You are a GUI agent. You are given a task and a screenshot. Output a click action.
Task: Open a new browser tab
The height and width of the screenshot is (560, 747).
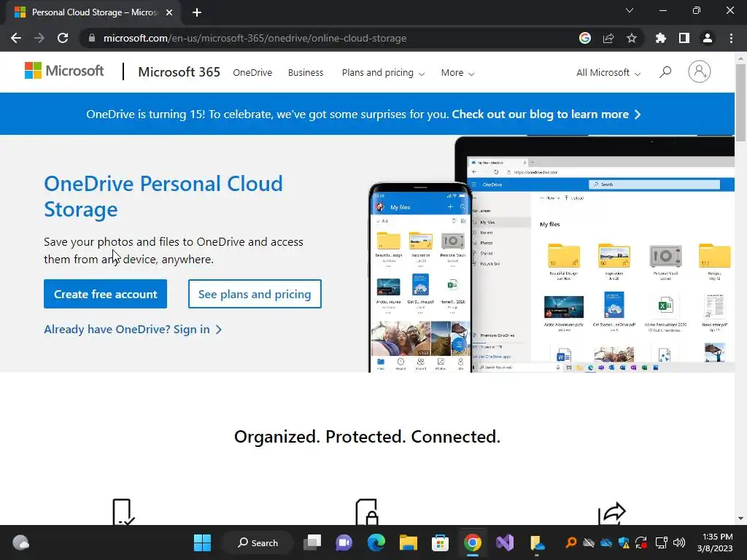[197, 13]
